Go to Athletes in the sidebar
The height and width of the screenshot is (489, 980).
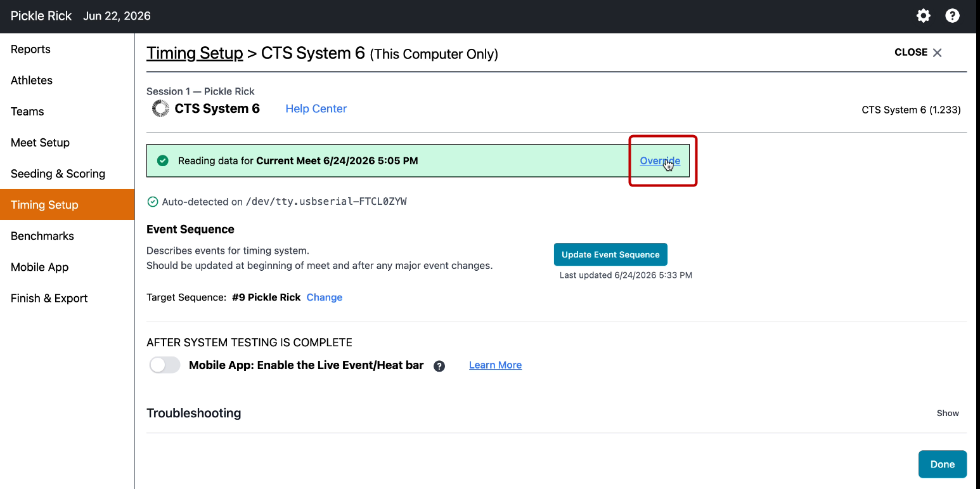pos(67,81)
